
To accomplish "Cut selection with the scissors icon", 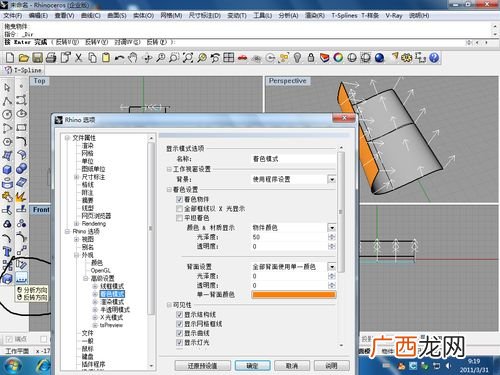I will pyautogui.click(x=79, y=58).
